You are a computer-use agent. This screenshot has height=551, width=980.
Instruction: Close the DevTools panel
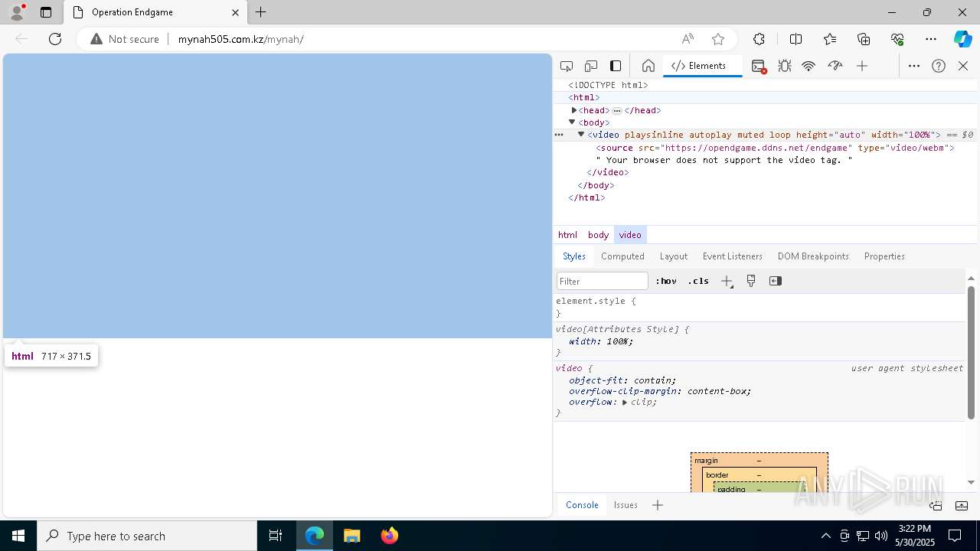click(x=963, y=66)
